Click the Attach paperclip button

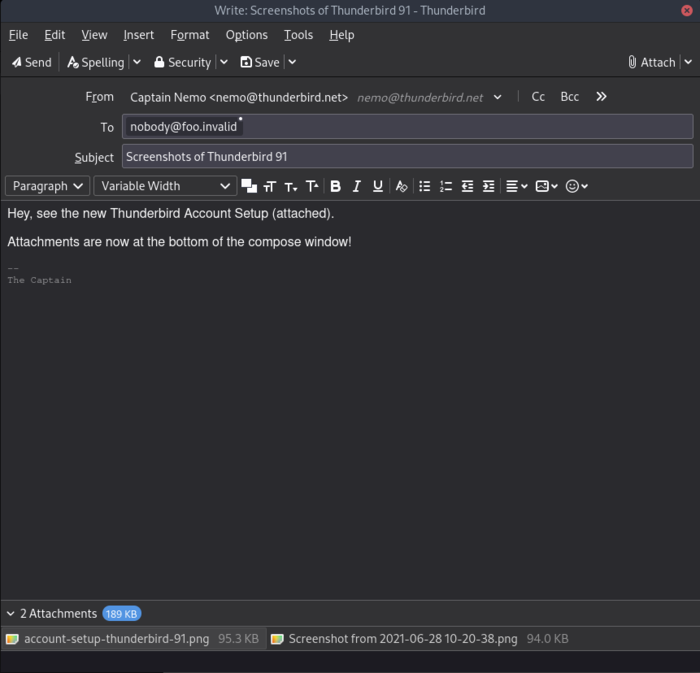(651, 62)
